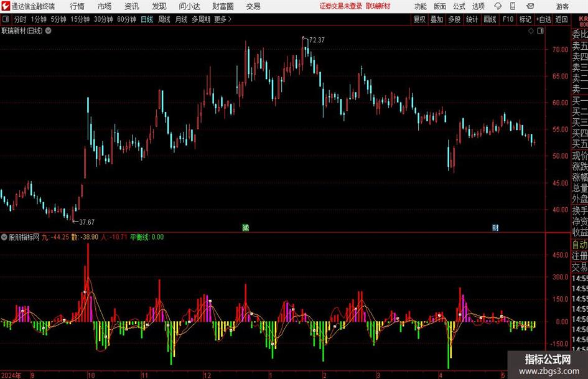Click the 散:-38.90 indicator value
The image size is (588, 379).
[x=85, y=237]
